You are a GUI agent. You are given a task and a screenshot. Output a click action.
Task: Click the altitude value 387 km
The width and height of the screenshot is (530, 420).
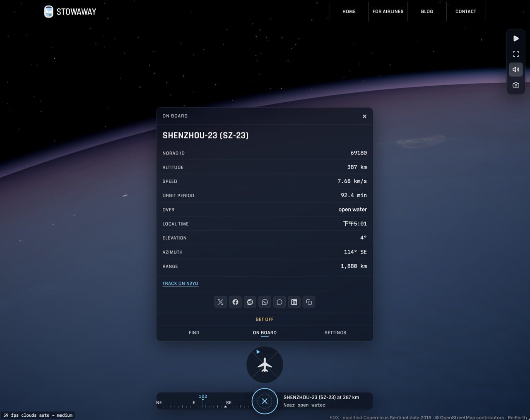357,167
